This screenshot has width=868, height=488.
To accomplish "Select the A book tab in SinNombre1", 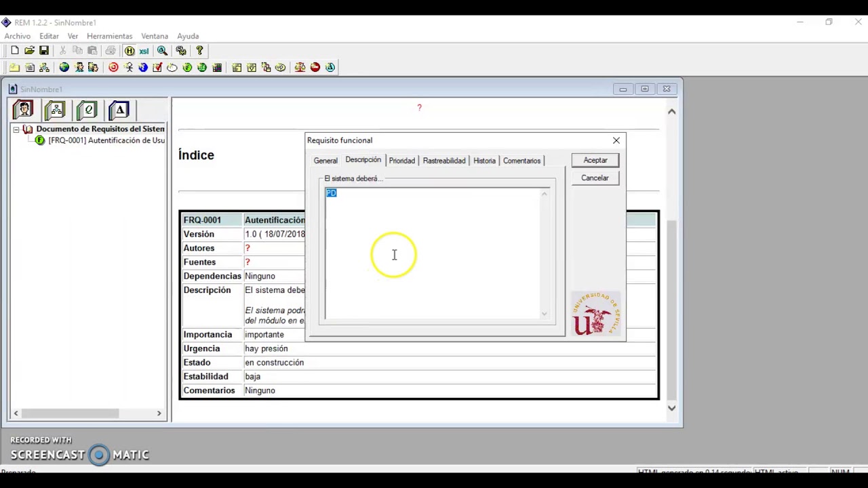I will coord(119,110).
